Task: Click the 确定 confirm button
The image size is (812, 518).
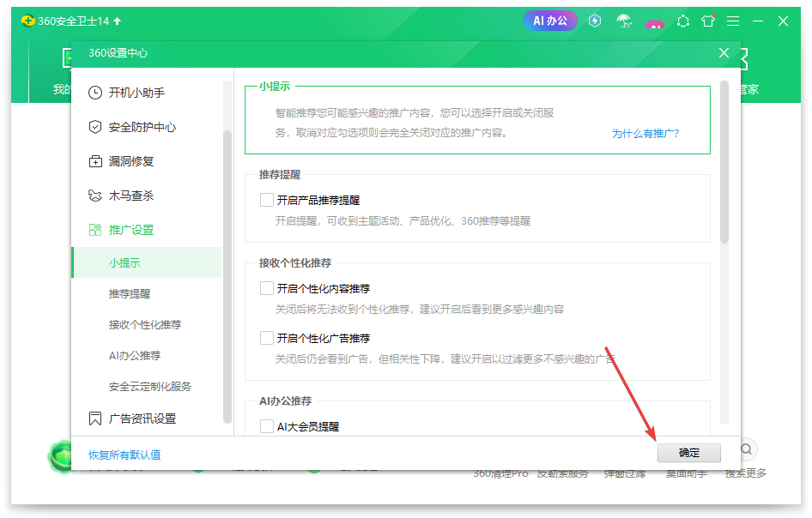Action: point(688,452)
